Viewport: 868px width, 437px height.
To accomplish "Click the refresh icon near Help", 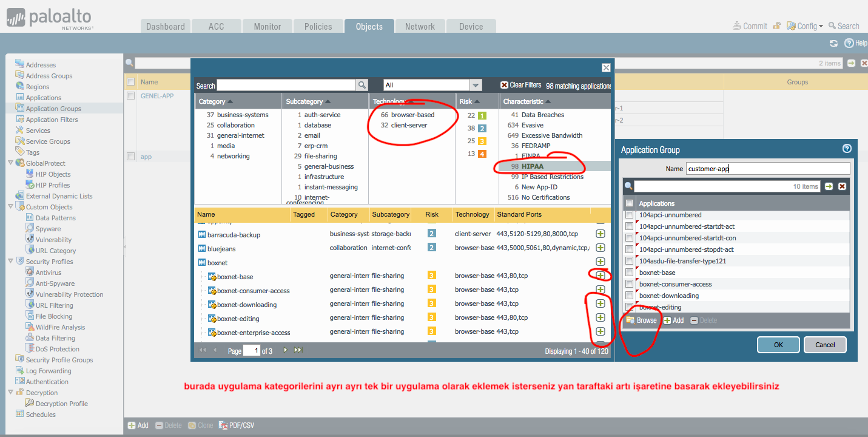I will coord(833,43).
